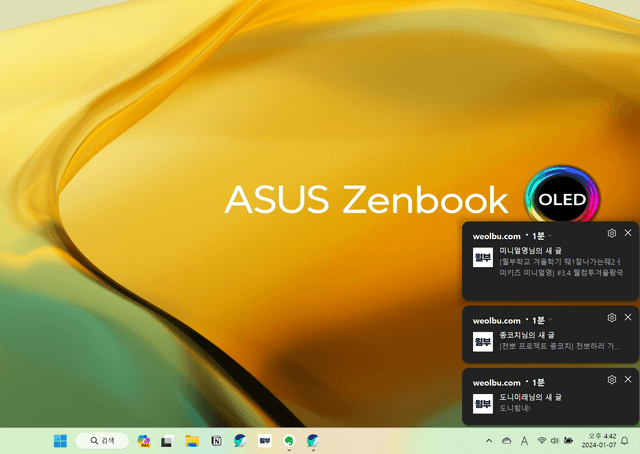The height and width of the screenshot is (454, 640).
Task: Click the volume speaker tray icon
Action: pos(554,441)
